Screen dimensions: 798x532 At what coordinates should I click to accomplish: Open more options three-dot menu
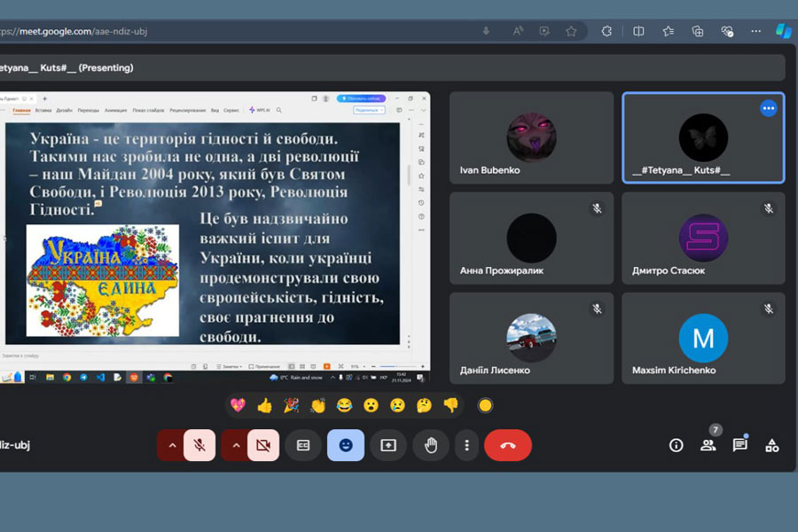(x=466, y=445)
